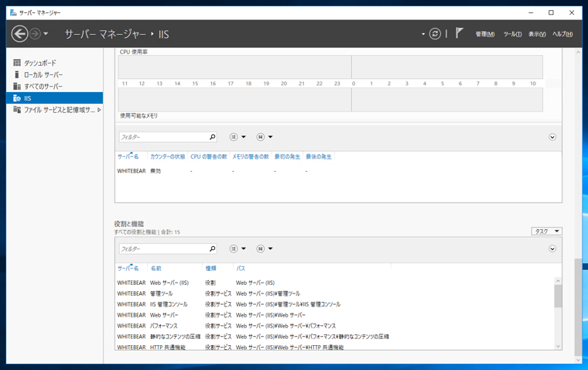Select ファイル サービスと記憶域サービス in sidebar
The height and width of the screenshot is (370, 588).
(x=55, y=110)
